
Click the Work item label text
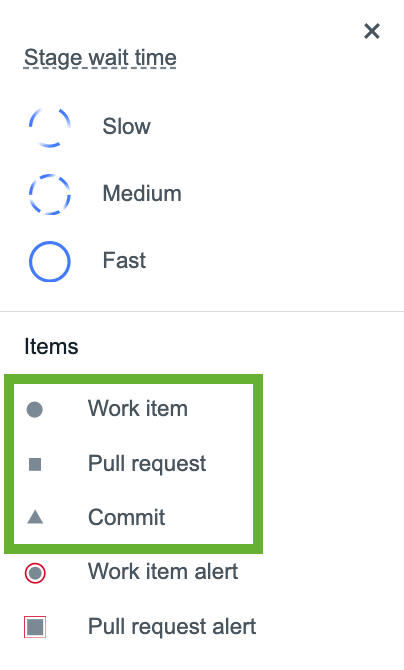pyautogui.click(x=138, y=408)
